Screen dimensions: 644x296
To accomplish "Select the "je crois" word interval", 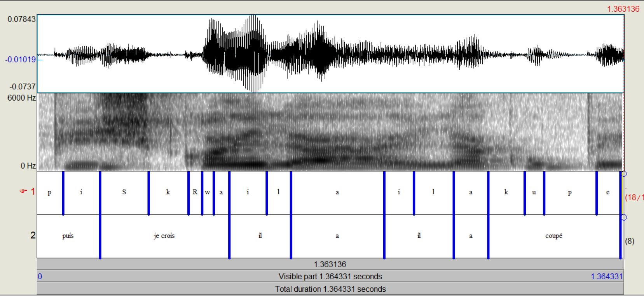I will pos(164,236).
